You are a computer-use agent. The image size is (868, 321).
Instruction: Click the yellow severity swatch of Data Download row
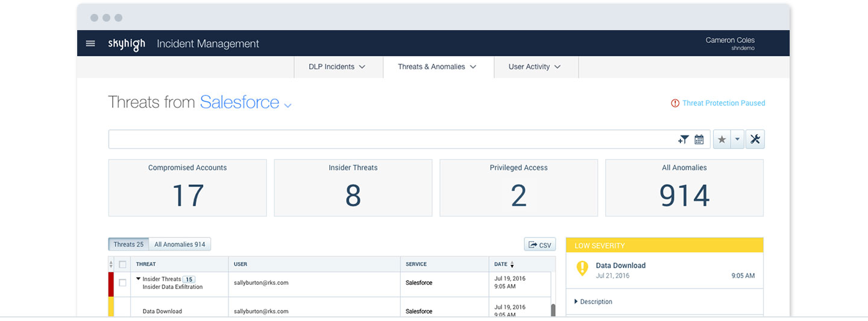click(111, 307)
